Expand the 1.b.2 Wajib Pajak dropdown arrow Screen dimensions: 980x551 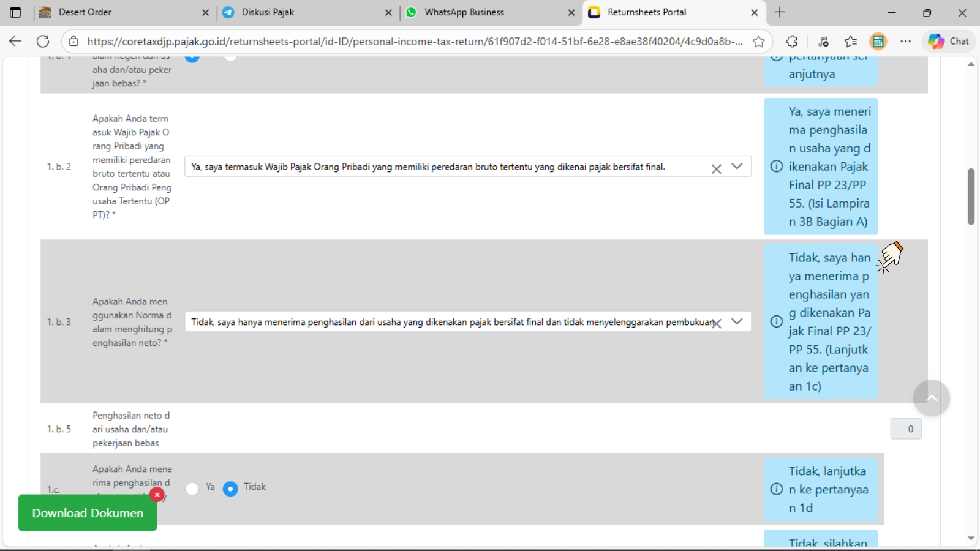click(737, 167)
